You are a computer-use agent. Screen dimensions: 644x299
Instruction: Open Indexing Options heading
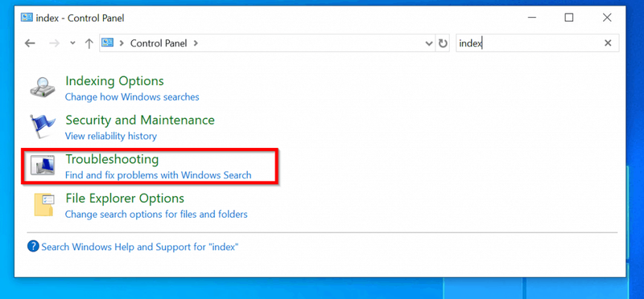pos(114,81)
